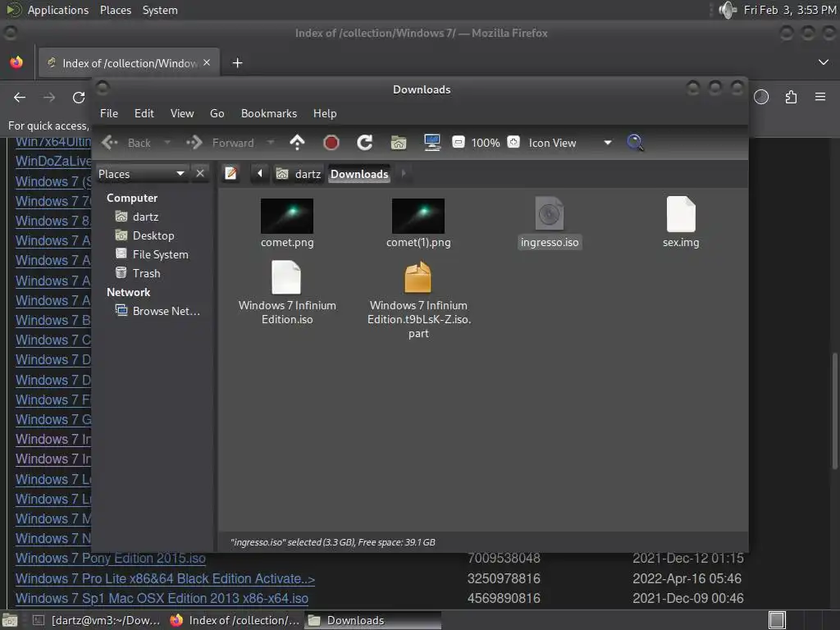Click Firefox reload button
This screenshot has width=840, height=630.
(79, 97)
